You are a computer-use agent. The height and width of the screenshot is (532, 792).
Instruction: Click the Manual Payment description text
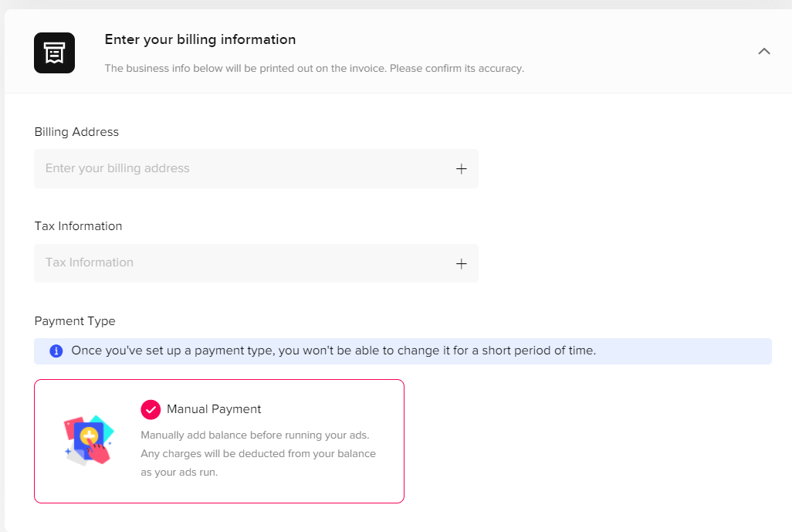click(x=258, y=453)
